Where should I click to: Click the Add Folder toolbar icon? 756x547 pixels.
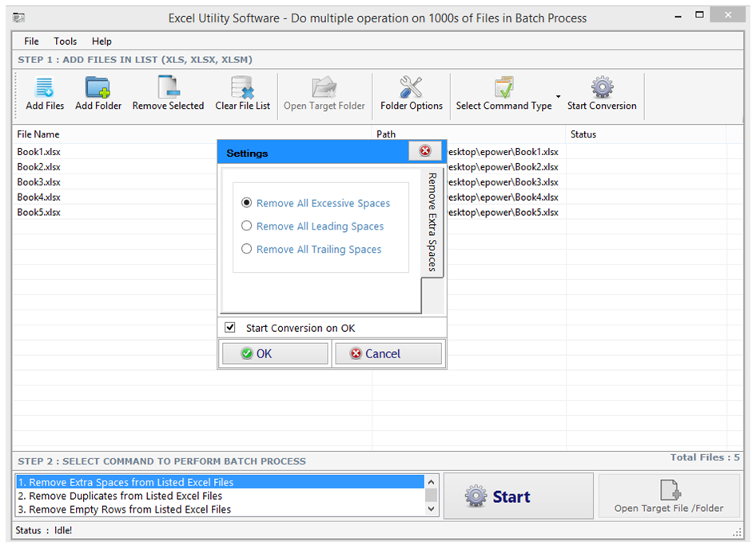[97, 87]
